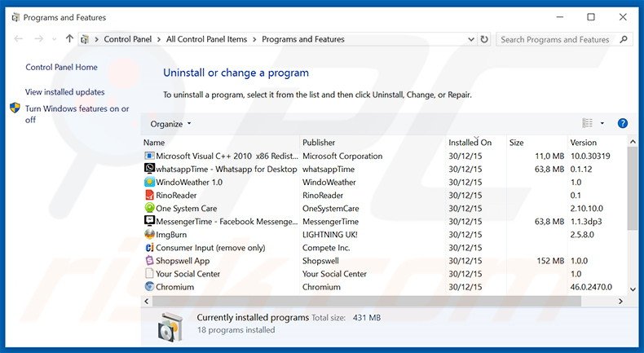This screenshot has width=644, height=353.
Task: Click the 152 MB size cell
Action: 550,261
